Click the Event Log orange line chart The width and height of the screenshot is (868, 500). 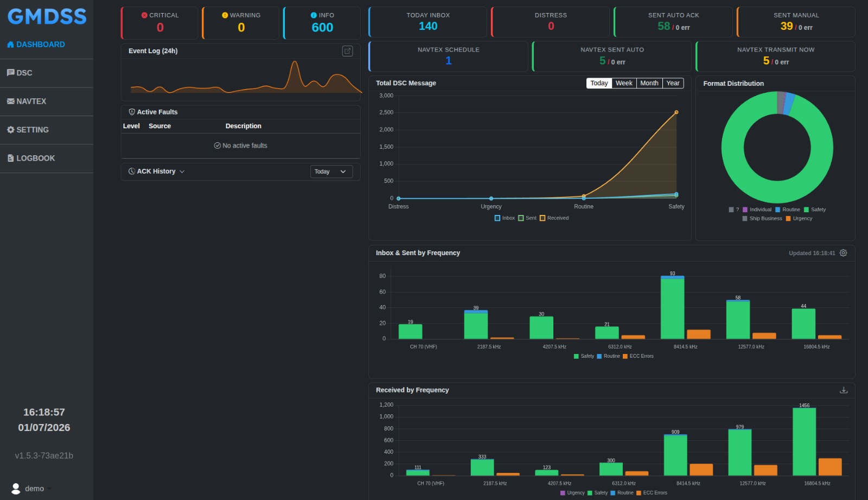tap(246, 78)
